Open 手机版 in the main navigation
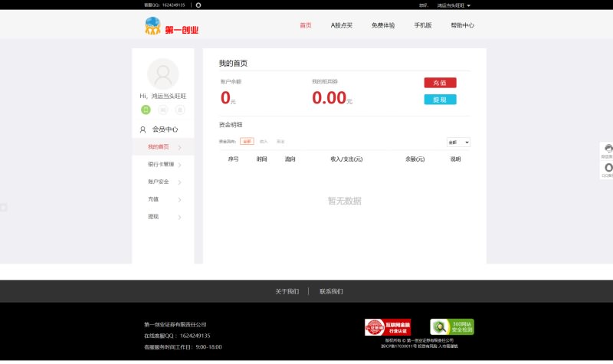613x364 pixels. (x=423, y=25)
